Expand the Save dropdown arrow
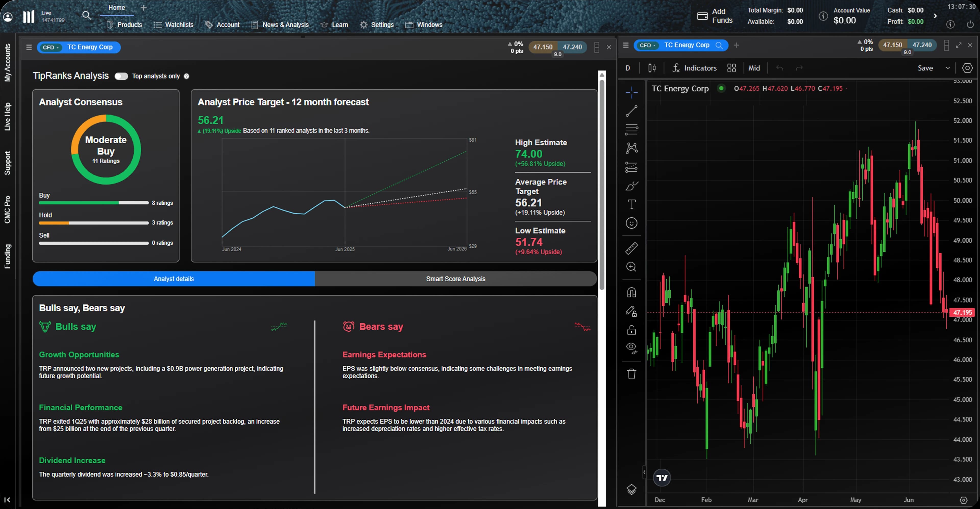Viewport: 980px width, 509px height. pyautogui.click(x=948, y=68)
